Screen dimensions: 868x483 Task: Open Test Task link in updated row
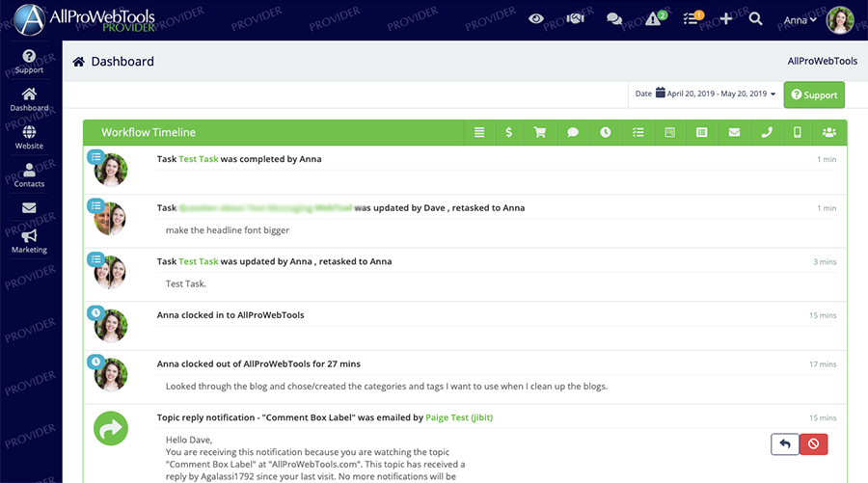coord(198,261)
